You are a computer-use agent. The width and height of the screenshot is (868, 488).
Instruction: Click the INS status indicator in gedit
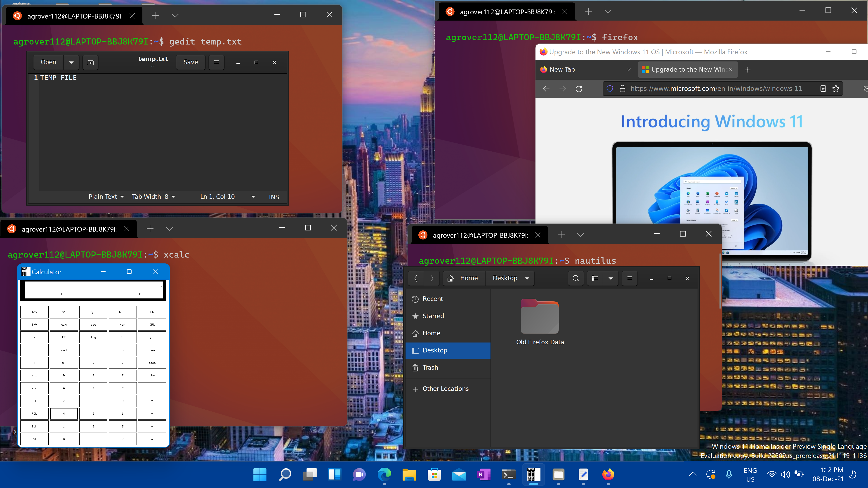[274, 197]
